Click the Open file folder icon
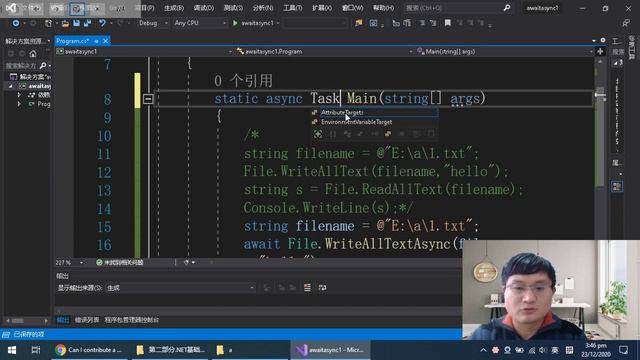 pos(65,23)
